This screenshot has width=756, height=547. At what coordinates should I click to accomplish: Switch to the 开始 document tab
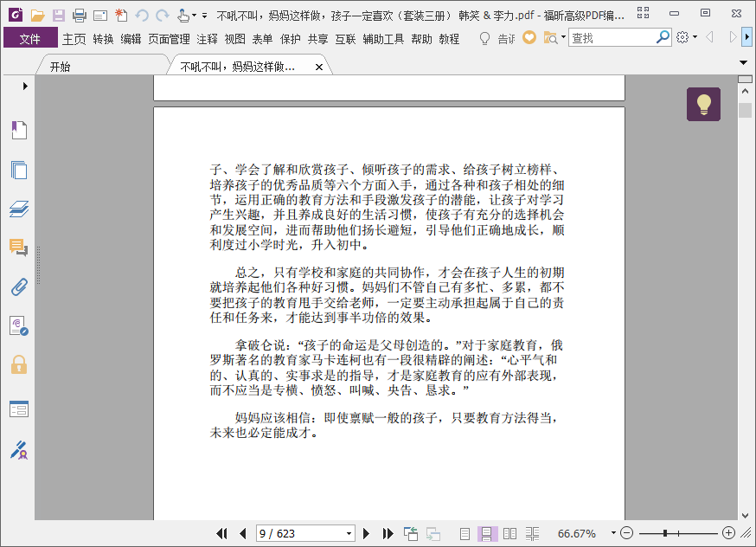pos(61,67)
